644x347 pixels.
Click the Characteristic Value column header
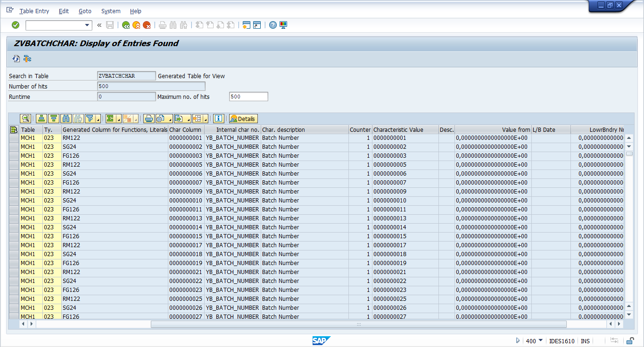pos(405,130)
